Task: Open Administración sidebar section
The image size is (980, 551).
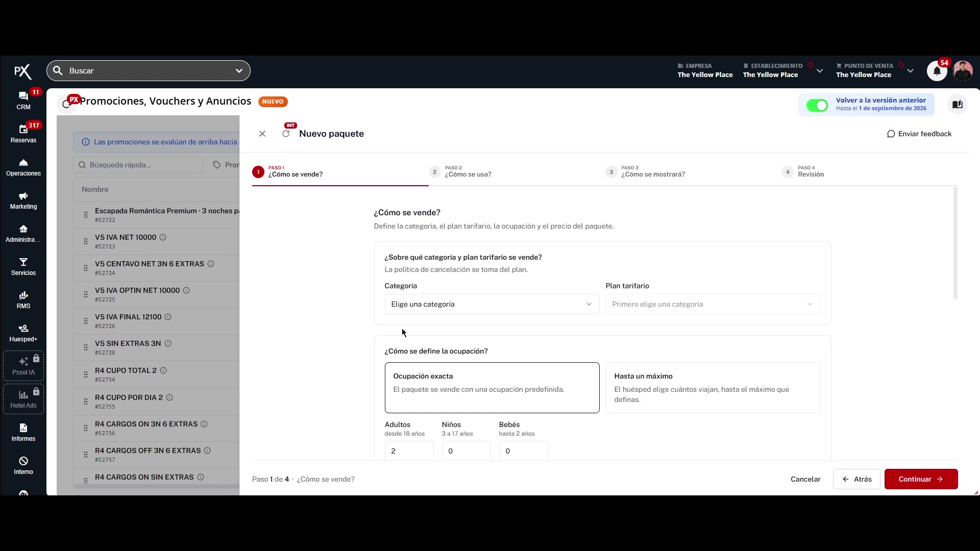Action: (x=23, y=233)
